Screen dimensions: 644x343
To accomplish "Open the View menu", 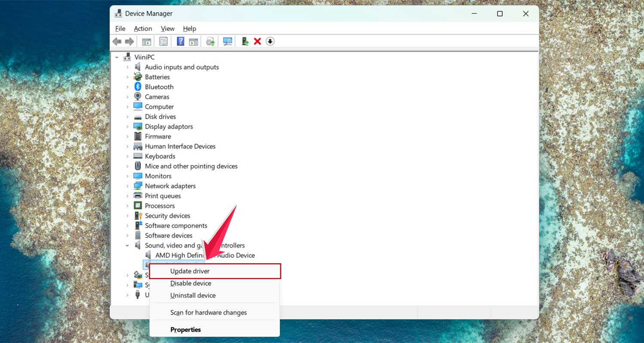I will (x=167, y=28).
